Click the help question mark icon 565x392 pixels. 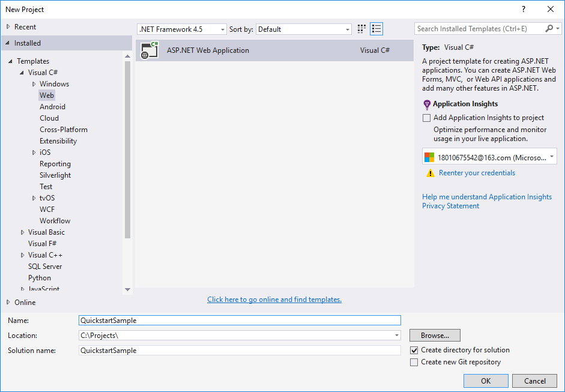[x=524, y=9]
